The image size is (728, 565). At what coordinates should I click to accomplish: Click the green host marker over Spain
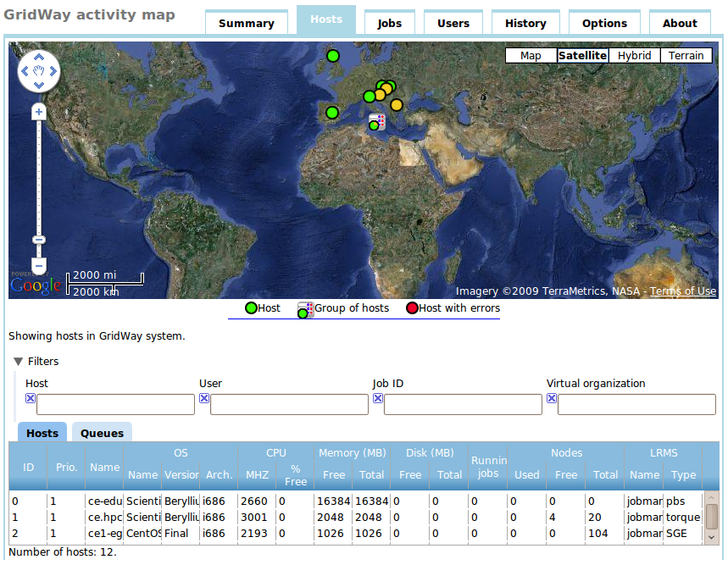pos(332,113)
